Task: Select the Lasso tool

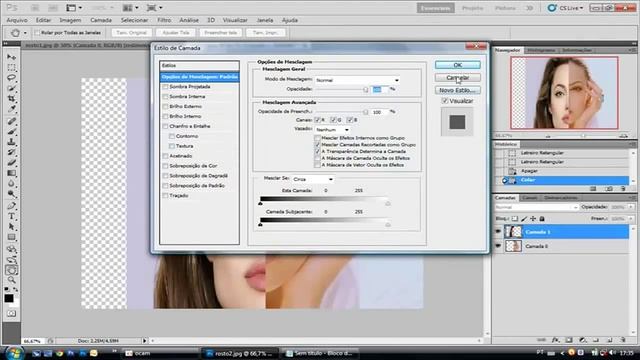Action: click(x=11, y=77)
